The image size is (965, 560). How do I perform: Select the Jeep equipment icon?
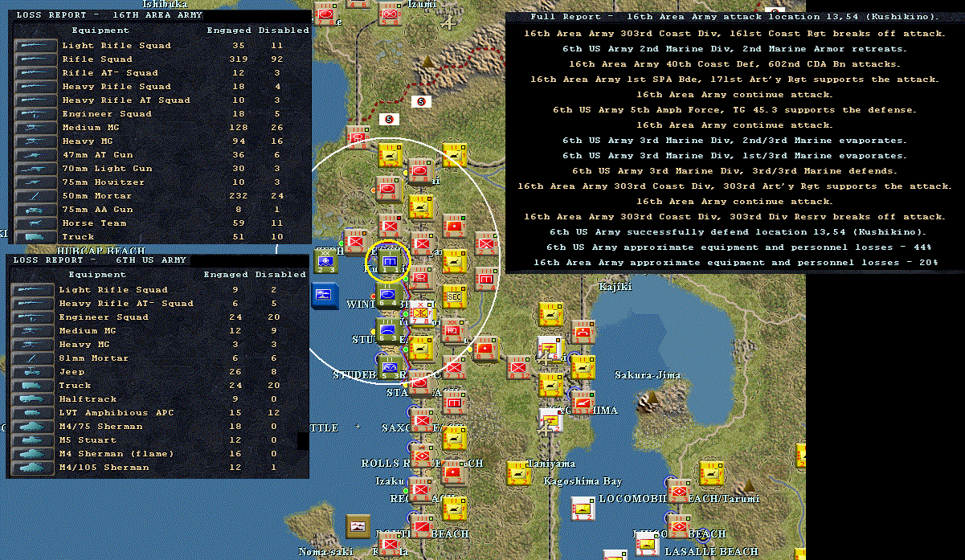[x=33, y=372]
